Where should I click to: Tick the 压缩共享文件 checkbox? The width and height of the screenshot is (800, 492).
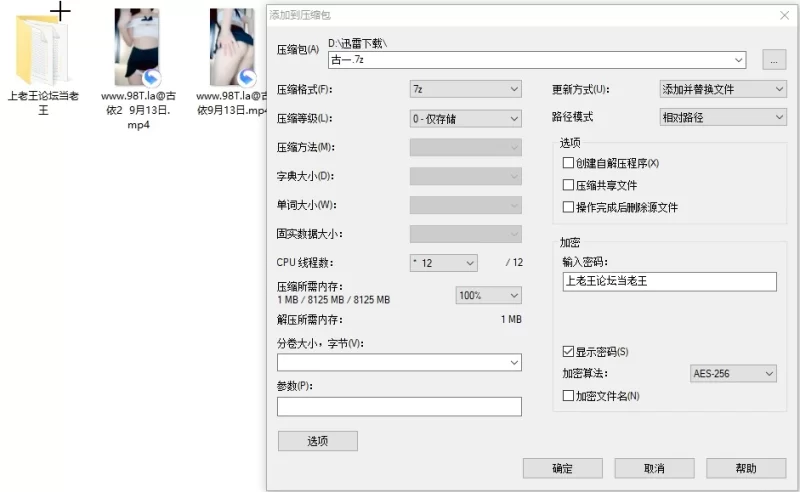coord(568,185)
